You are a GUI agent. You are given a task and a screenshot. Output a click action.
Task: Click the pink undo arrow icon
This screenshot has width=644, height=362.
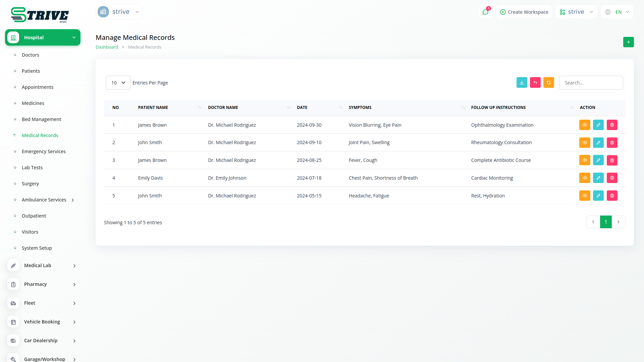(x=535, y=83)
